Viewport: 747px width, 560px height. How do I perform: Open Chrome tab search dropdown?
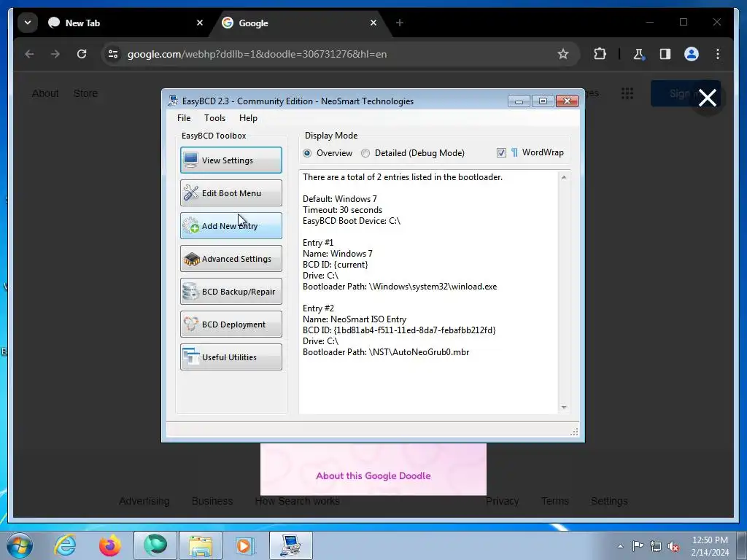coord(28,23)
